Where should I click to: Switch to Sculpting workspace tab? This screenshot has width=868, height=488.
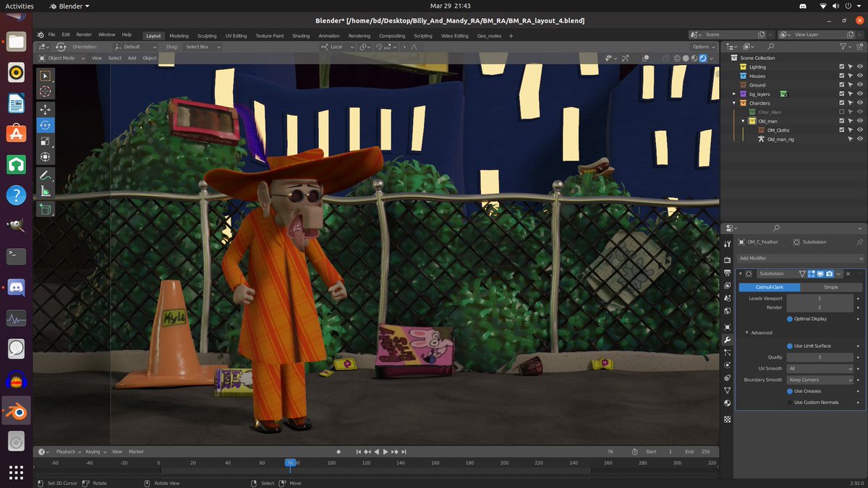[x=207, y=35]
